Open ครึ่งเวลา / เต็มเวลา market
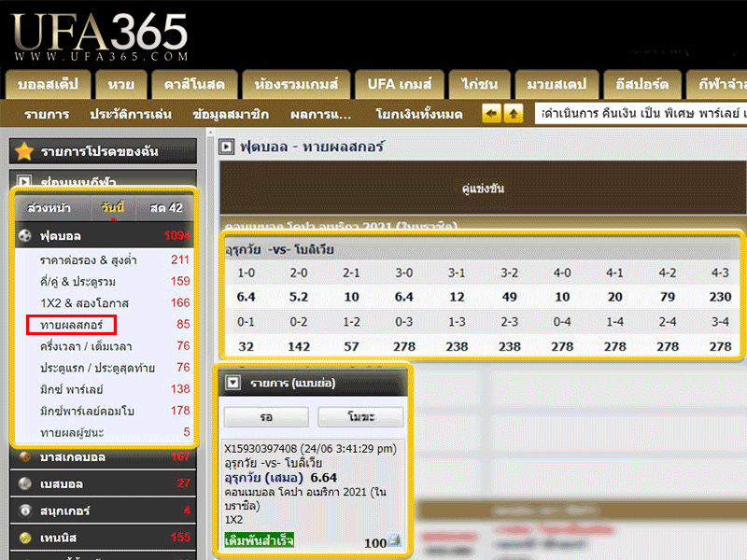This screenshot has height=560, width=747. (x=86, y=346)
